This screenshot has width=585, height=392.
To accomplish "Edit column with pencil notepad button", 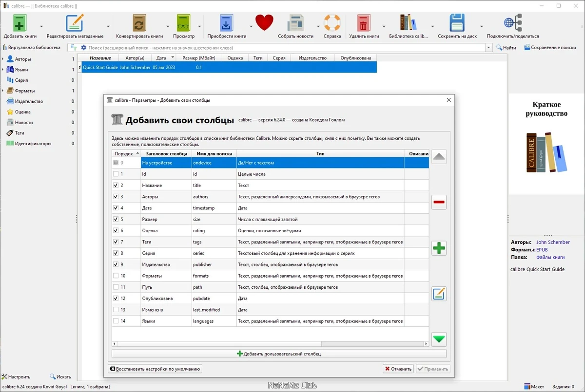I will coord(439,294).
